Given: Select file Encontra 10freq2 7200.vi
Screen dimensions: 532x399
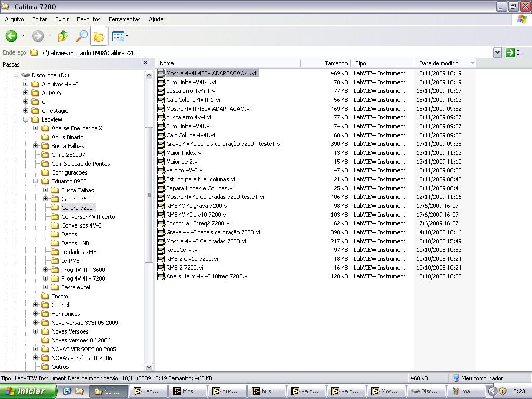Looking at the screenshot, I should point(198,223).
